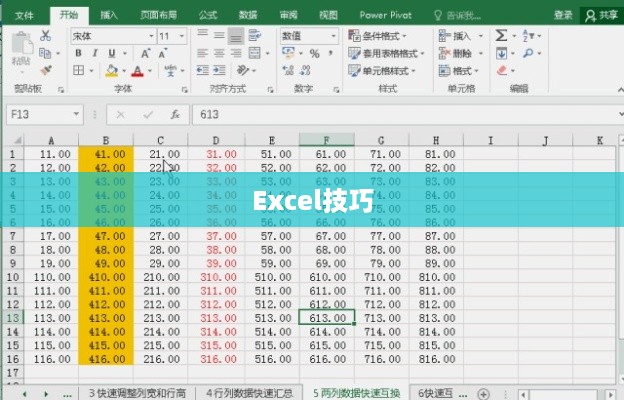The image size is (624, 400).
Task: Open 条件格式 conditional formatting menu
Action: (x=377, y=36)
